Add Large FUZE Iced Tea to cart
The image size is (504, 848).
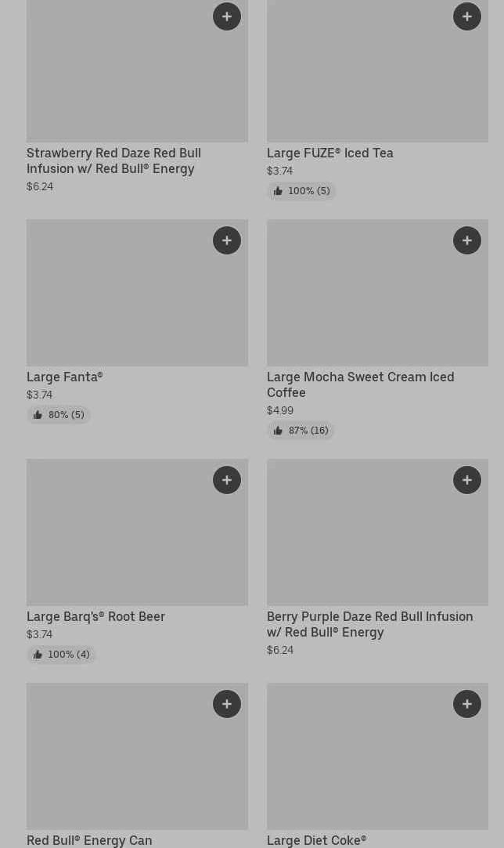(x=467, y=16)
